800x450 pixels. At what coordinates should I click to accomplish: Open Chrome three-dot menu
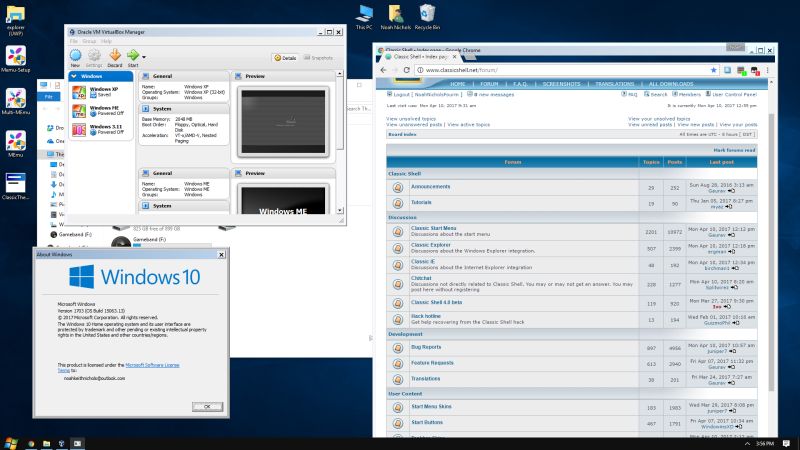pos(767,70)
